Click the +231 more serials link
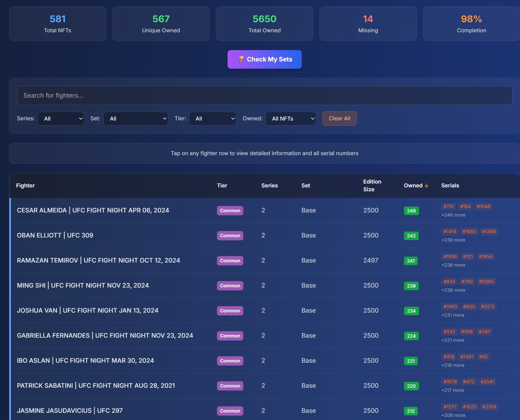This screenshot has height=420, width=520. pos(453,315)
